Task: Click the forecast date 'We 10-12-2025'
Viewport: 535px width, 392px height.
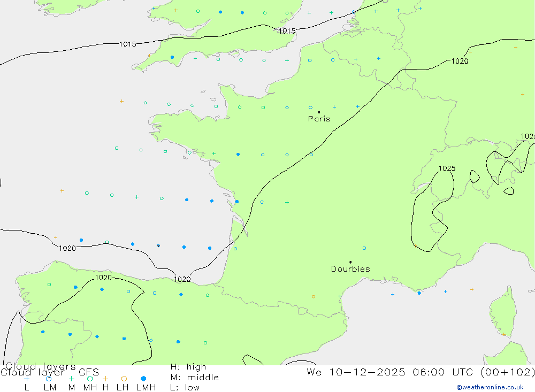Action: point(356,372)
